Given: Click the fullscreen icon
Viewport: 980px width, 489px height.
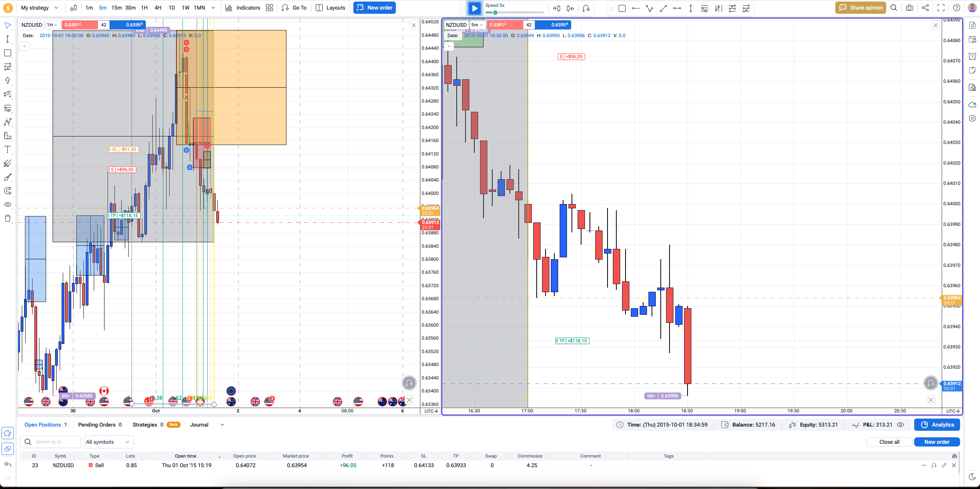Looking at the screenshot, I should click(941, 8).
